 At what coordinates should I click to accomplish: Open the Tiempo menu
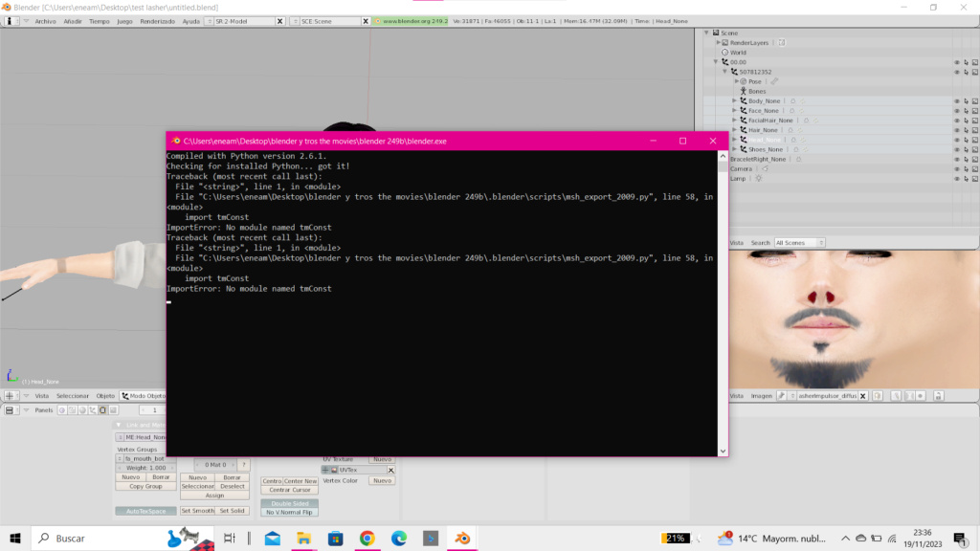(99, 21)
